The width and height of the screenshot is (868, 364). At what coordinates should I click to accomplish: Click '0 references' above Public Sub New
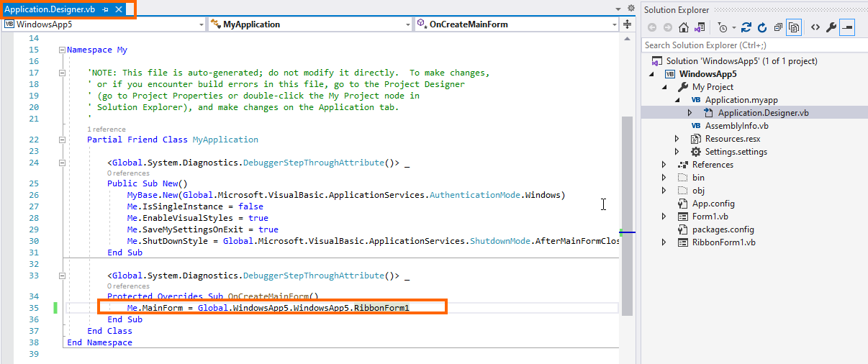pos(128,173)
